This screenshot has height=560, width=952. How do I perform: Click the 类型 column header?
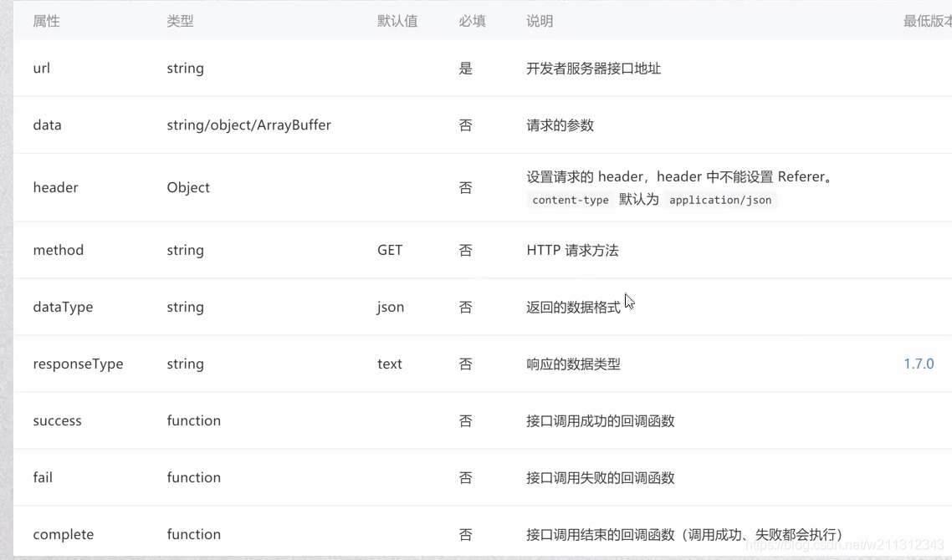pyautogui.click(x=180, y=21)
